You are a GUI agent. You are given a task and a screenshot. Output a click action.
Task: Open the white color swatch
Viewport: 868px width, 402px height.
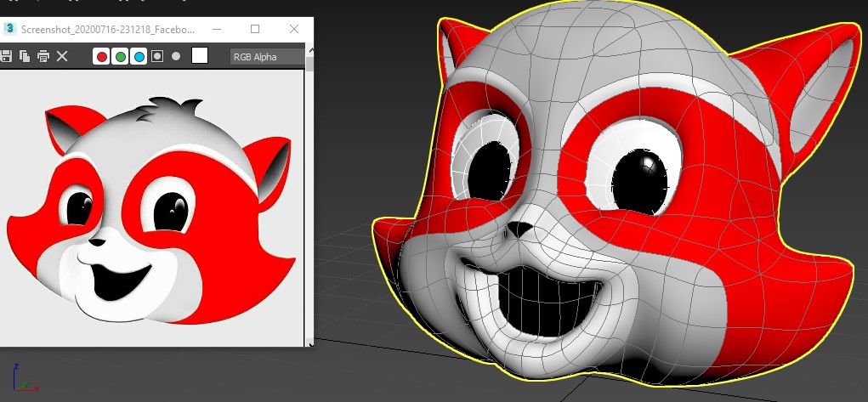click(x=200, y=56)
